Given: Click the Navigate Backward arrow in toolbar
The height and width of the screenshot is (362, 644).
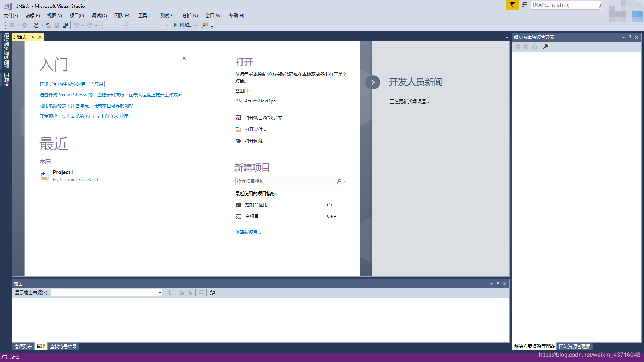Looking at the screenshot, I should pos(12,25).
